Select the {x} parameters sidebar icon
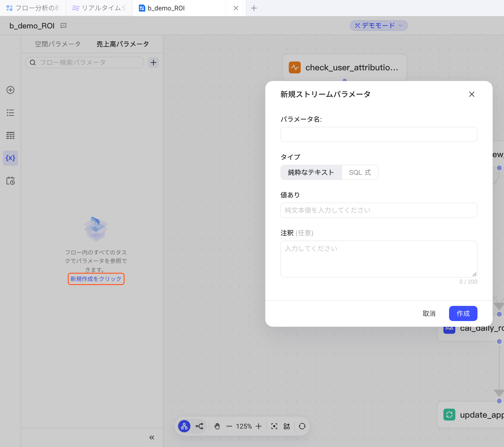504x447 pixels. click(10, 158)
